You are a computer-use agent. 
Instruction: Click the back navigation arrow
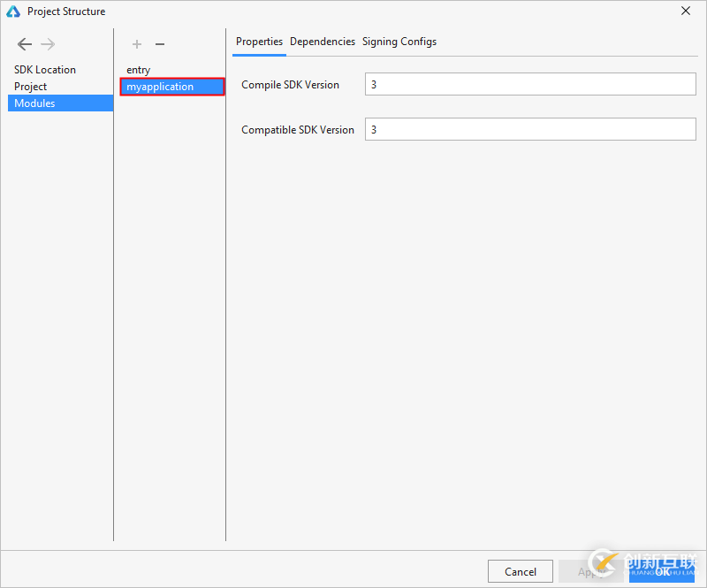(25, 44)
